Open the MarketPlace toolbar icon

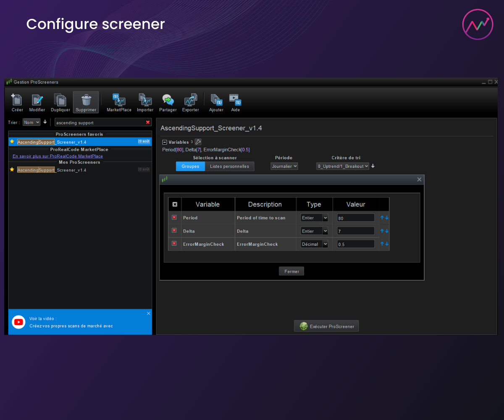pyautogui.click(x=119, y=100)
